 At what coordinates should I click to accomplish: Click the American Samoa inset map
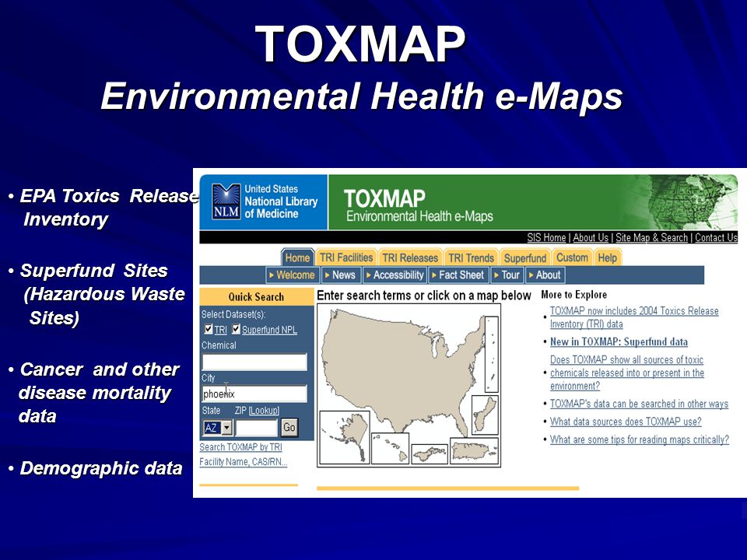click(430, 453)
